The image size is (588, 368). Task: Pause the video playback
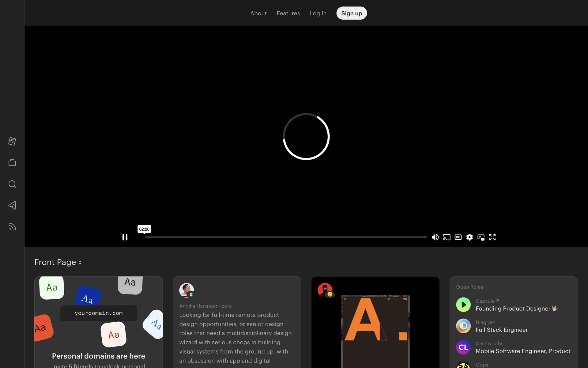tap(125, 237)
